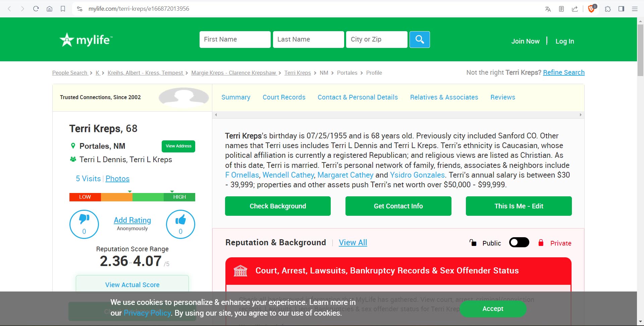Click the 5 Visits text
Screen dimensions: 644x326
point(88,179)
